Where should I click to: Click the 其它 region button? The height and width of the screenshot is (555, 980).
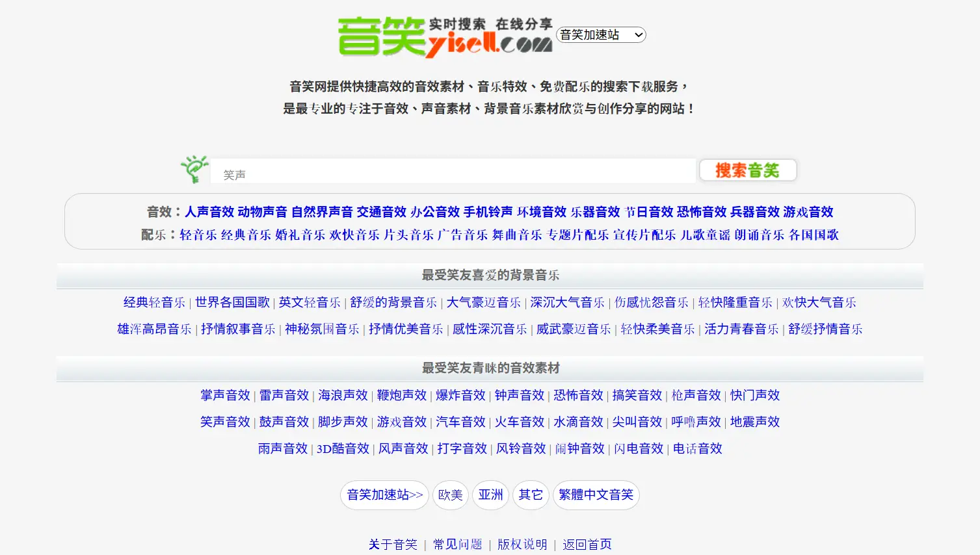[531, 495]
